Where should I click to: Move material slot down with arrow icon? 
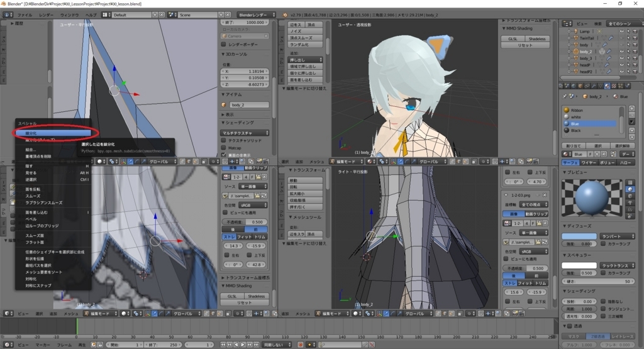[x=631, y=137]
